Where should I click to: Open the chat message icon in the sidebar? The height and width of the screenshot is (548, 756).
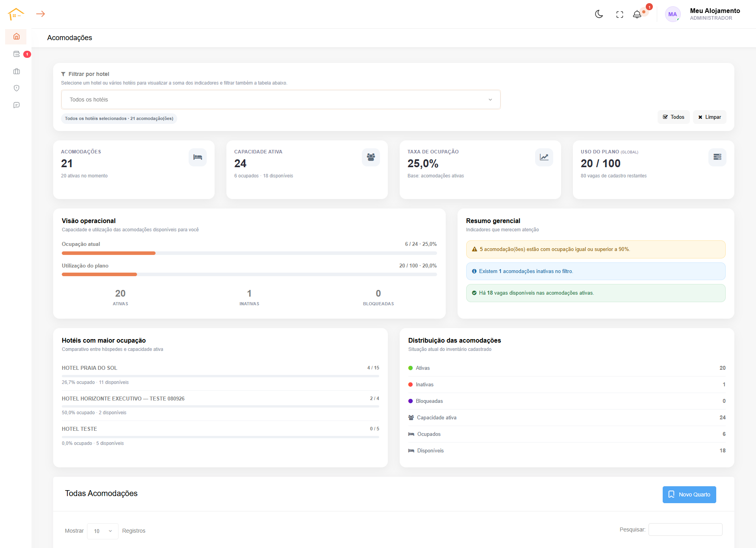click(17, 105)
